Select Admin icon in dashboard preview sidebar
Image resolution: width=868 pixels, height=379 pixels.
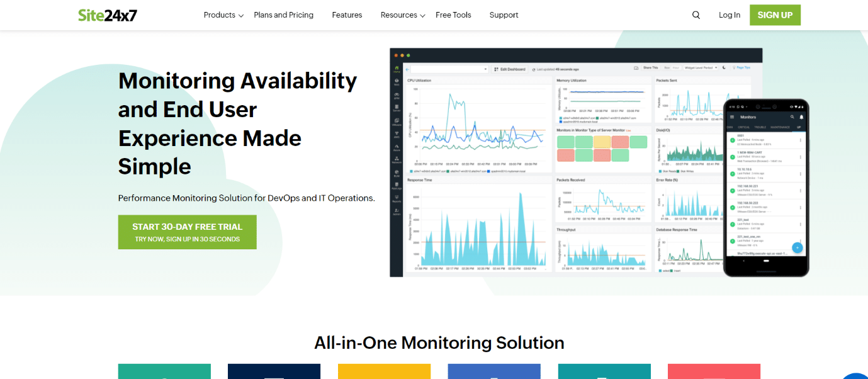coord(397,212)
